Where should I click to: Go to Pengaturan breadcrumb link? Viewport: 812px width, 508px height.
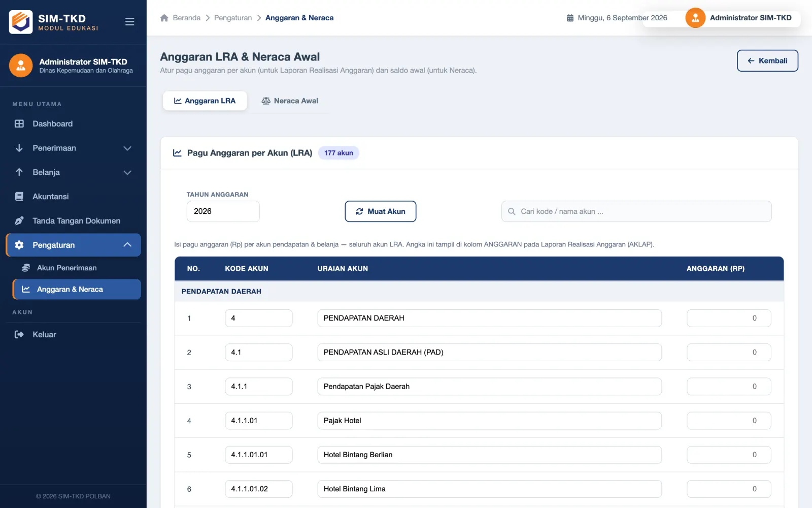click(x=233, y=18)
